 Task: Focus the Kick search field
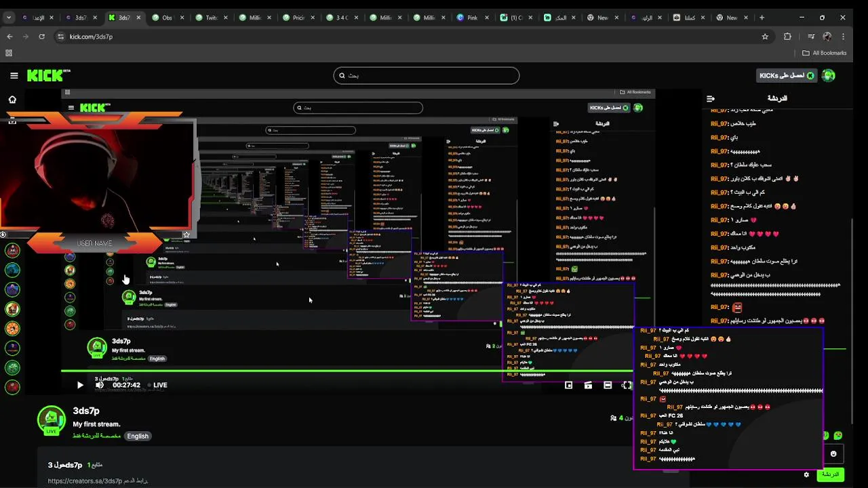tap(427, 76)
